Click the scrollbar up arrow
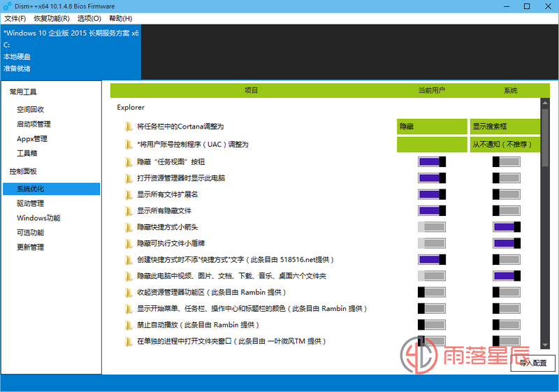559x392 pixels. pos(545,103)
